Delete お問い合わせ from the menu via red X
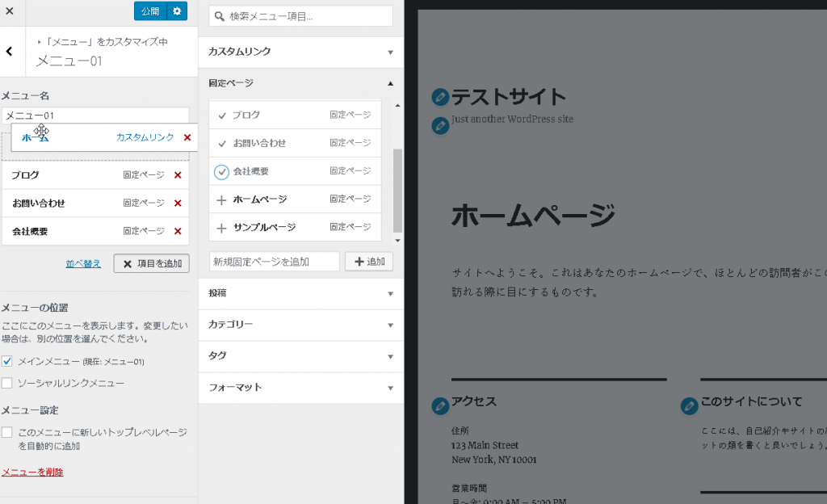The image size is (827, 504). pos(178,204)
